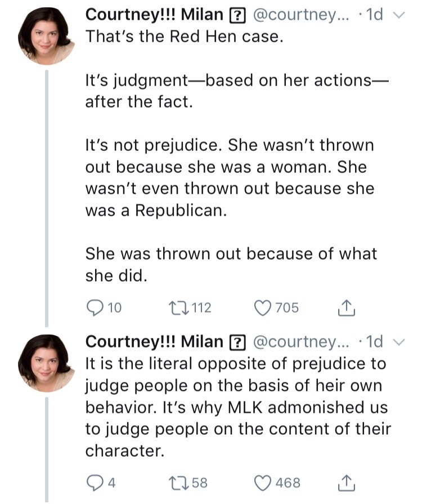Click Courtney!!! Milan name on second tweet

[154, 342]
